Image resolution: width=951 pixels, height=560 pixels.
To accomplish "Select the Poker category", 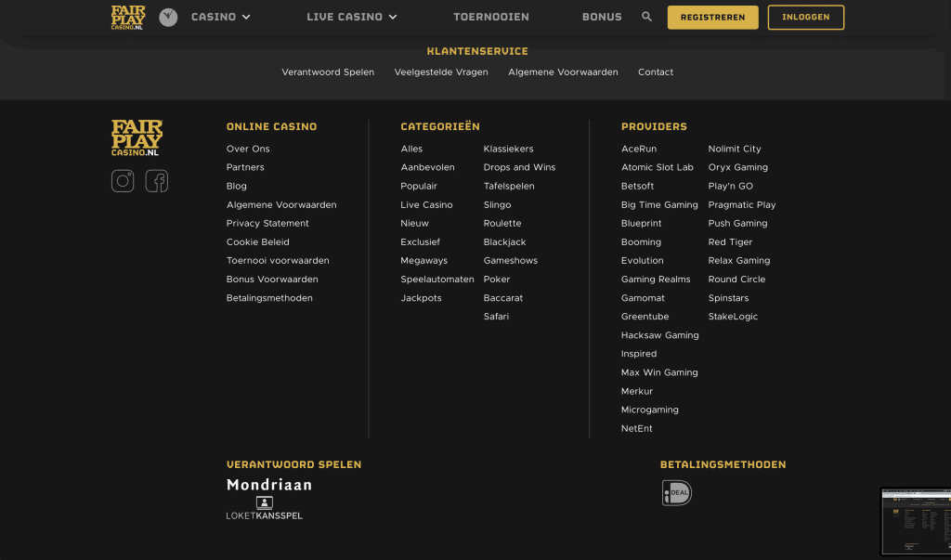I will coord(497,280).
